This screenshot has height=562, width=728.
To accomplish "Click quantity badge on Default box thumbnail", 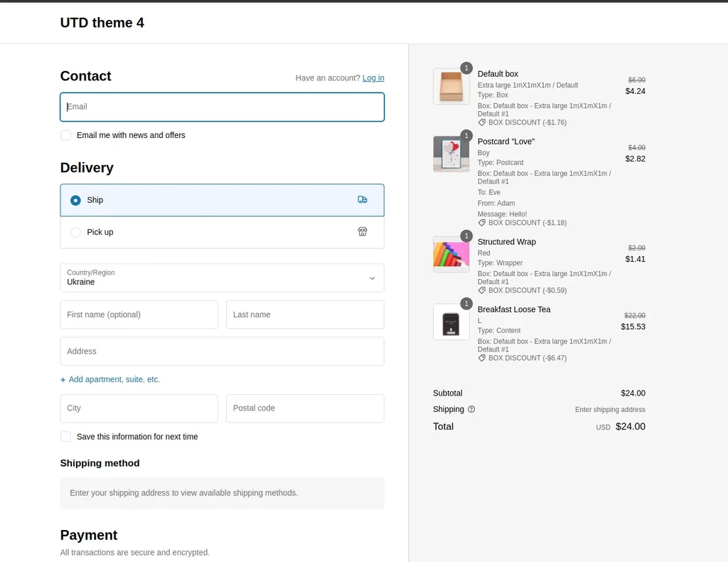I will tap(466, 68).
